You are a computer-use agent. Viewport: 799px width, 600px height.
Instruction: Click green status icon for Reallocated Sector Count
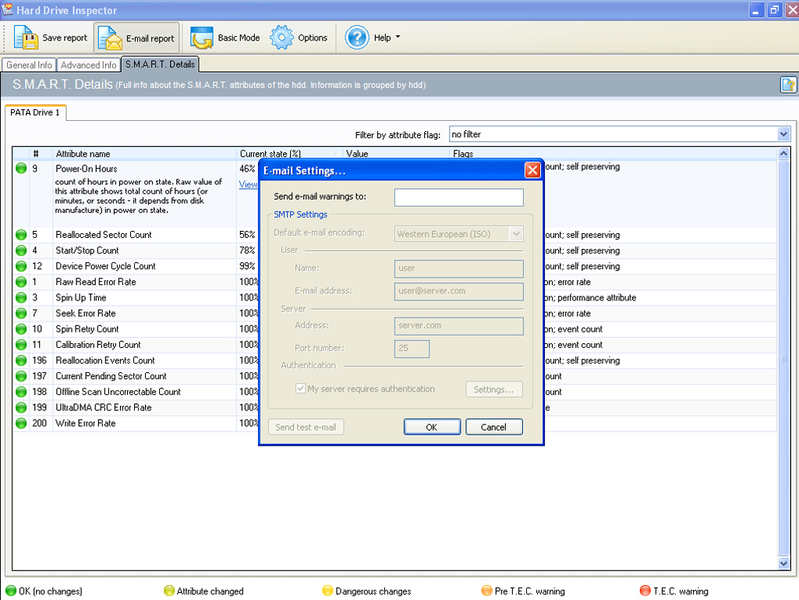[21, 235]
